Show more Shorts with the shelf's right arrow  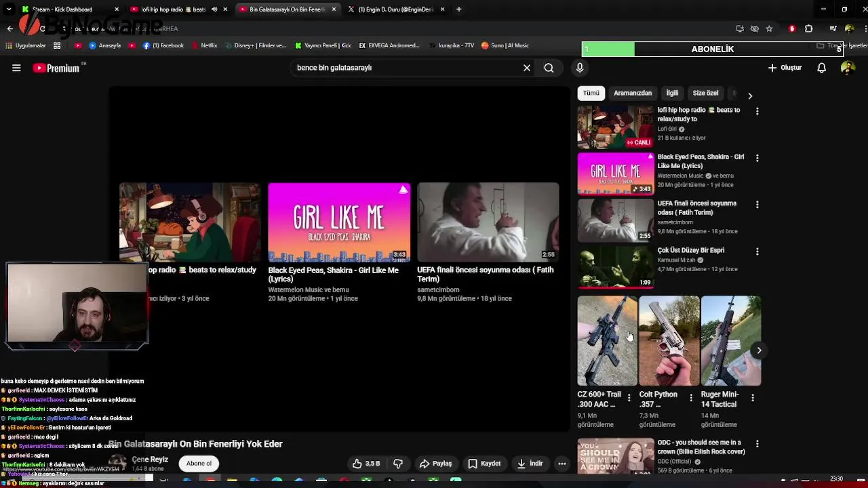coord(759,350)
